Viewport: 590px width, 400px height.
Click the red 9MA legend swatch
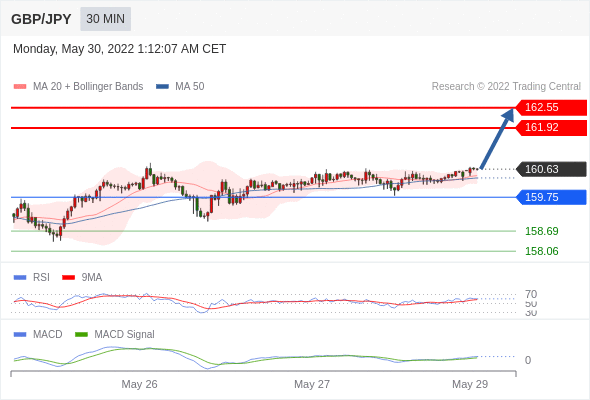click(x=68, y=278)
